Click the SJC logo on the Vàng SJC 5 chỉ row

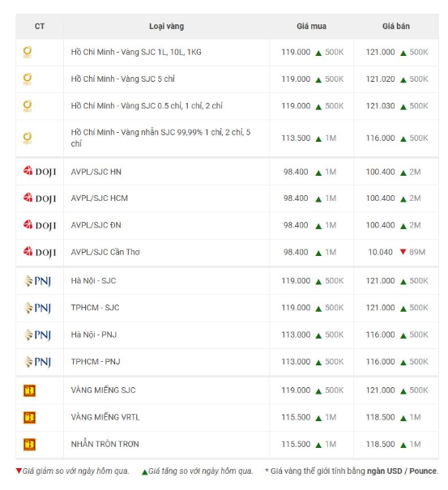pos(28,79)
